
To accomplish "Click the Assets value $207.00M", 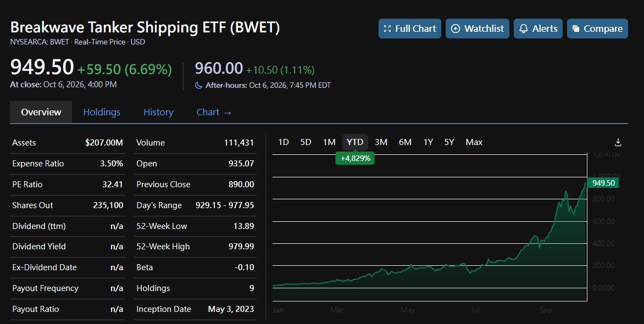I will coord(104,142).
